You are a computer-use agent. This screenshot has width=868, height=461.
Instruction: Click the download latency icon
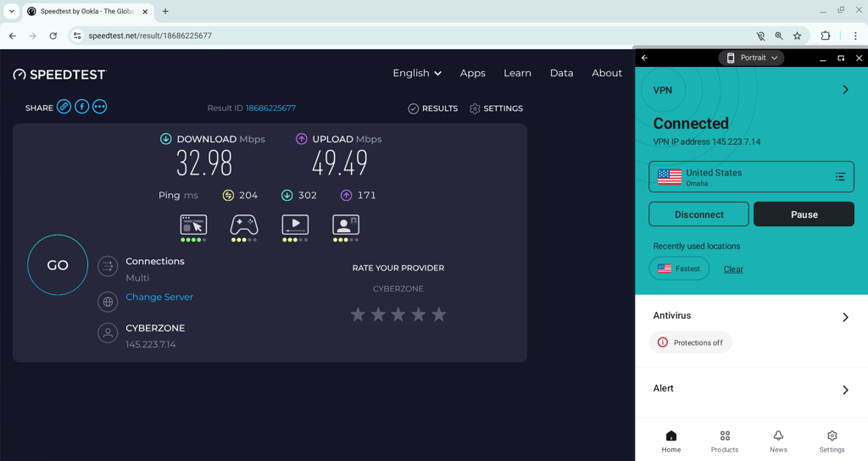pyautogui.click(x=287, y=195)
